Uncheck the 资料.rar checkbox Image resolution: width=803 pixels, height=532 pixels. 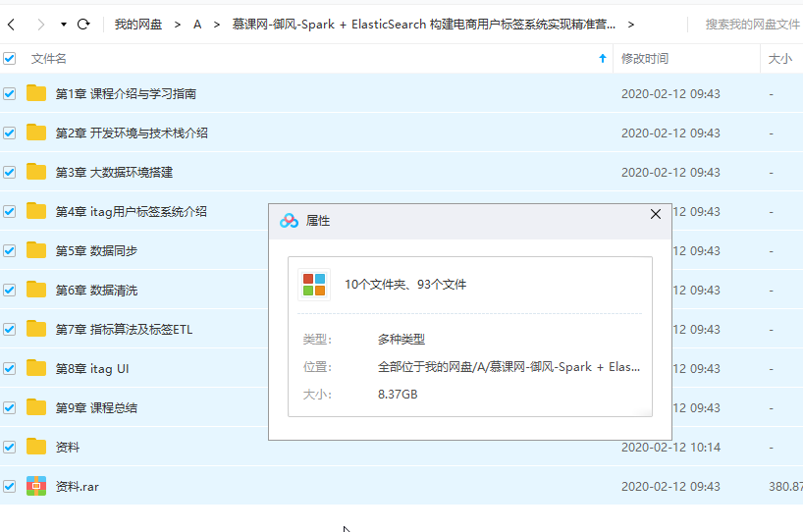tap(9, 487)
